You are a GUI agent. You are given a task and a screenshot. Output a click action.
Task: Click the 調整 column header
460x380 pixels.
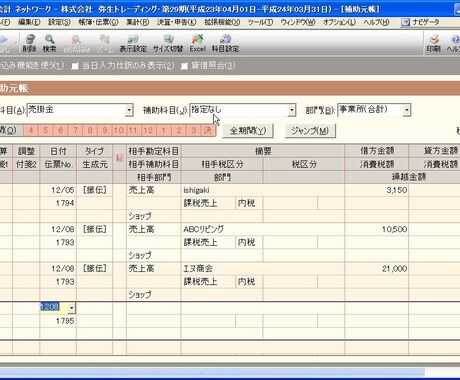coord(26,151)
